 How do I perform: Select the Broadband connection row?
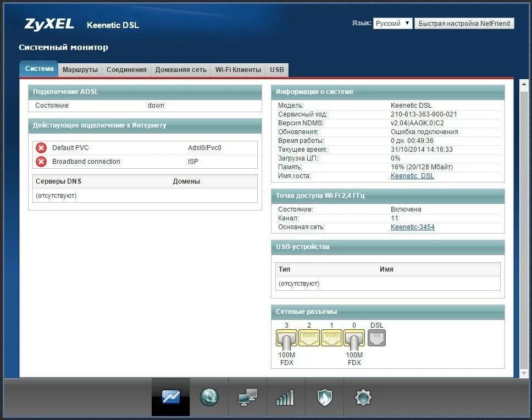(145, 162)
